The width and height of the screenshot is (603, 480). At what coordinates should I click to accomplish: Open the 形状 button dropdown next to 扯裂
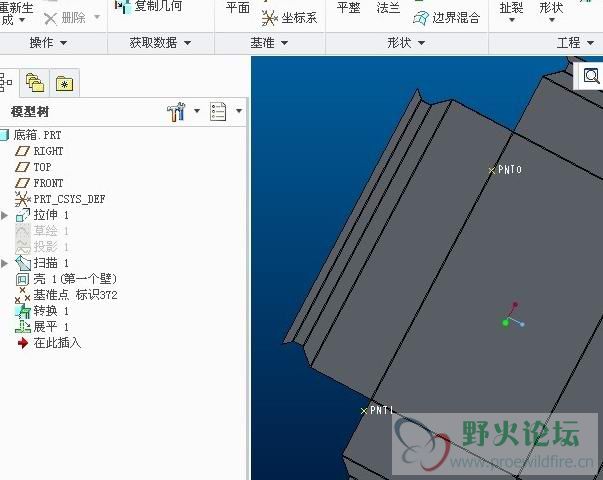pyautogui.click(x=551, y=20)
